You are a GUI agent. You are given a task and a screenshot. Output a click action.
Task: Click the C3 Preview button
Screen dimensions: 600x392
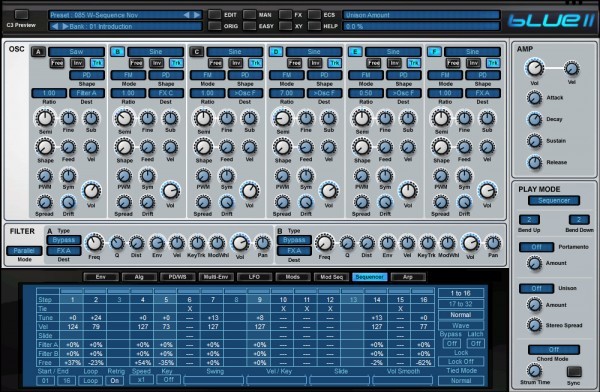point(21,15)
